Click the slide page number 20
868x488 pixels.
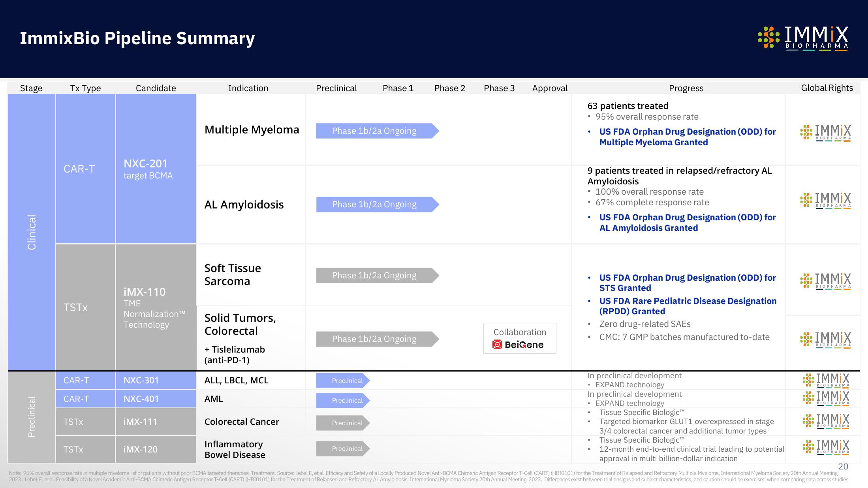[x=843, y=466]
